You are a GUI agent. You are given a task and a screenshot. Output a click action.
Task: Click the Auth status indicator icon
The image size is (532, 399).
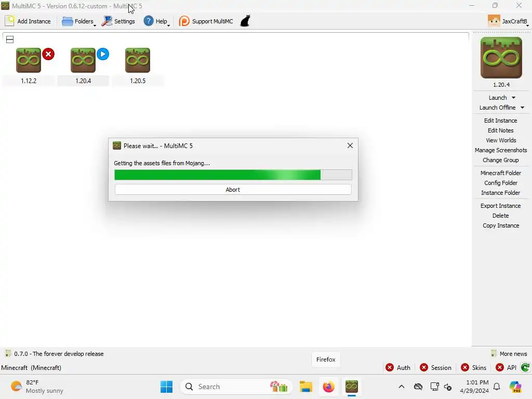390,367
